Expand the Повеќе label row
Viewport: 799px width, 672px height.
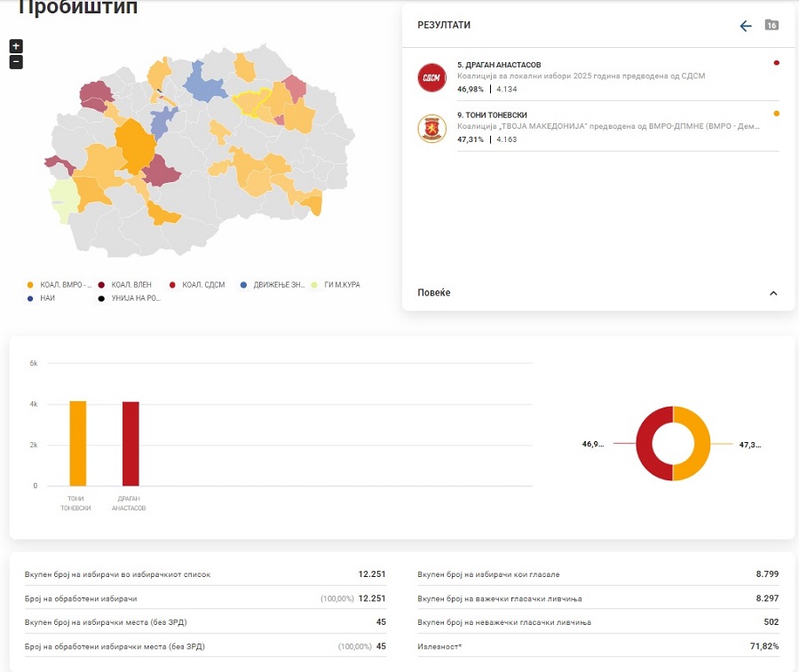pyautogui.click(x=434, y=293)
